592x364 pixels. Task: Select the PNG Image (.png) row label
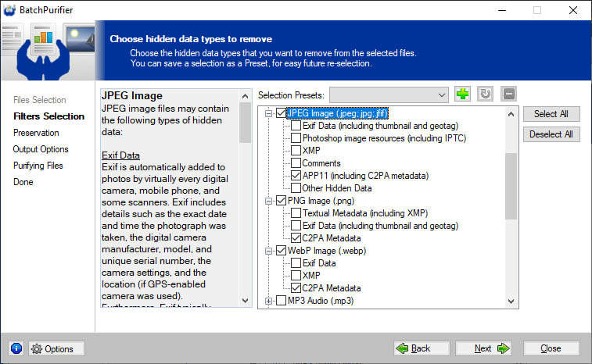click(321, 201)
